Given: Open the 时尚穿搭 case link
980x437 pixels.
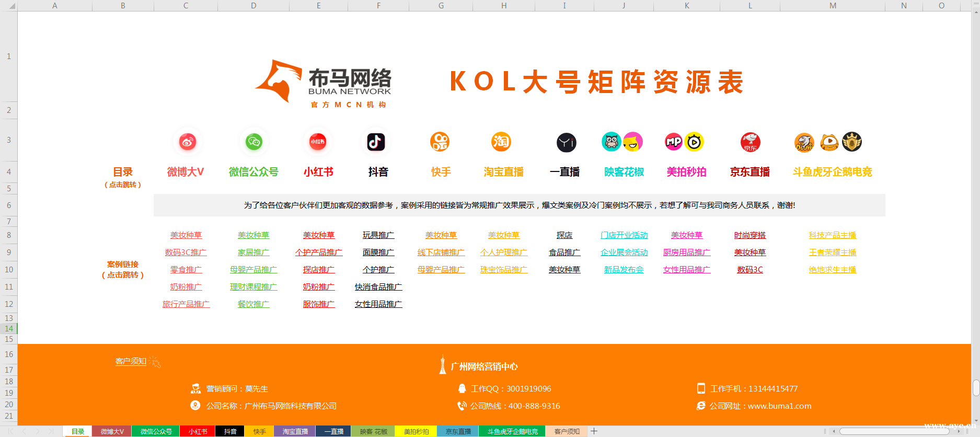Looking at the screenshot, I should (x=750, y=235).
